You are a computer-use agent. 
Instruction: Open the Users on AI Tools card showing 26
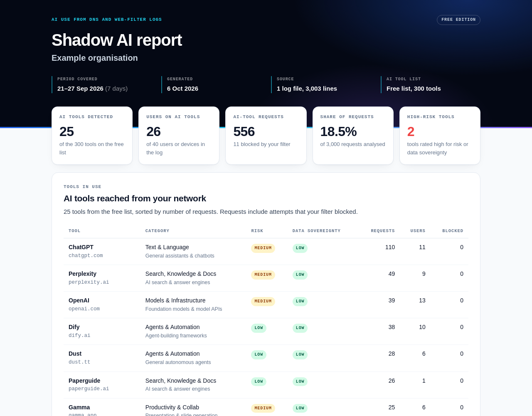click(179, 136)
